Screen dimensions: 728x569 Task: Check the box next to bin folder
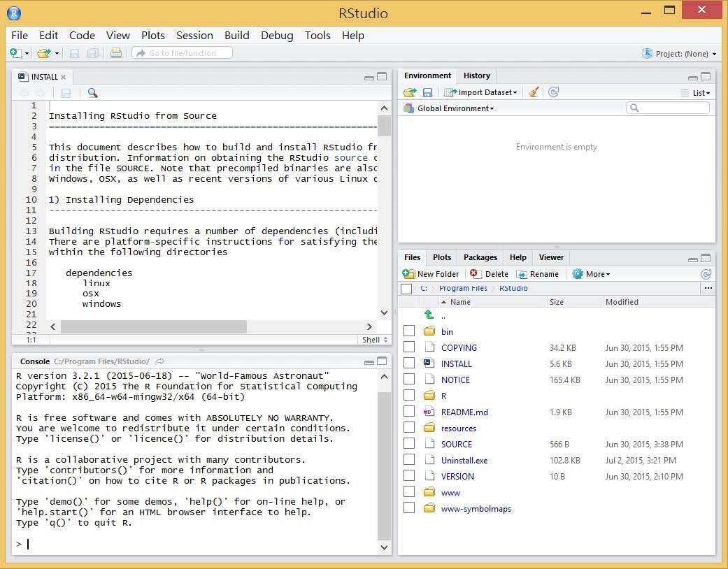pos(409,331)
